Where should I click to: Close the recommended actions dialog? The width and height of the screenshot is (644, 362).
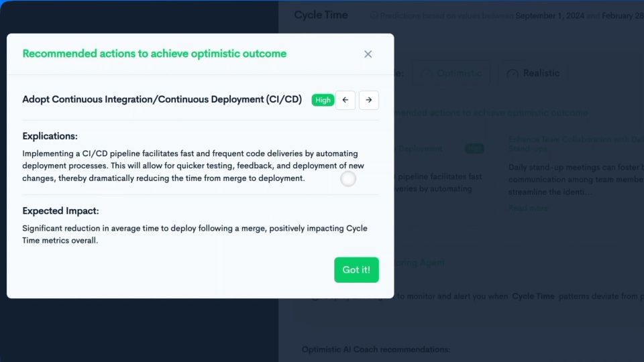368,54
